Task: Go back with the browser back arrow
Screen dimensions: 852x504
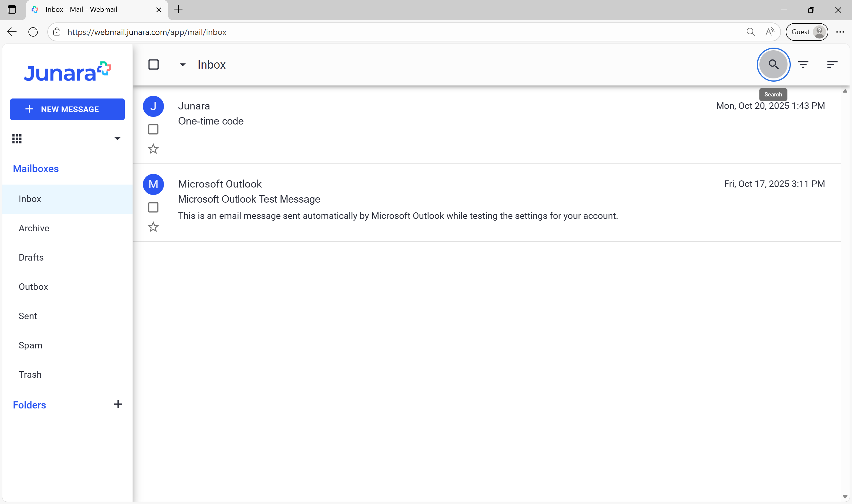Action: tap(12, 32)
